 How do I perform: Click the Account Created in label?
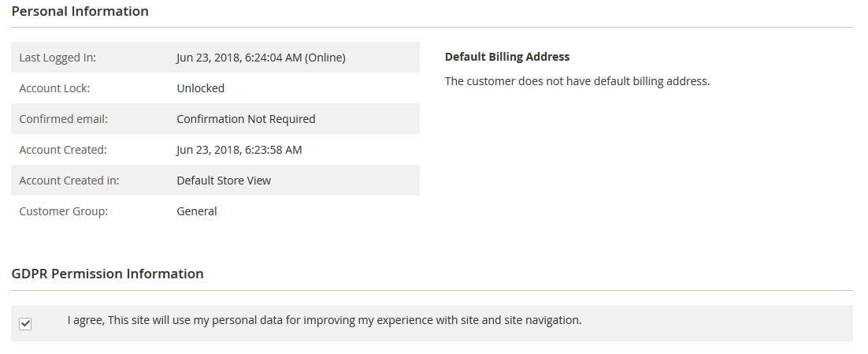click(x=69, y=181)
